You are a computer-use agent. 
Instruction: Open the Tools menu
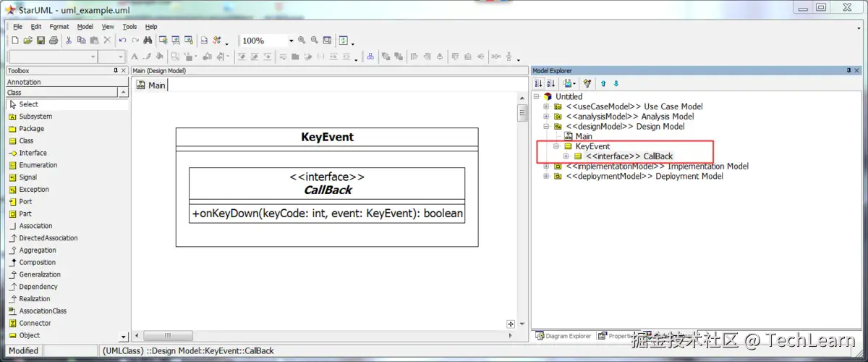coord(129,27)
